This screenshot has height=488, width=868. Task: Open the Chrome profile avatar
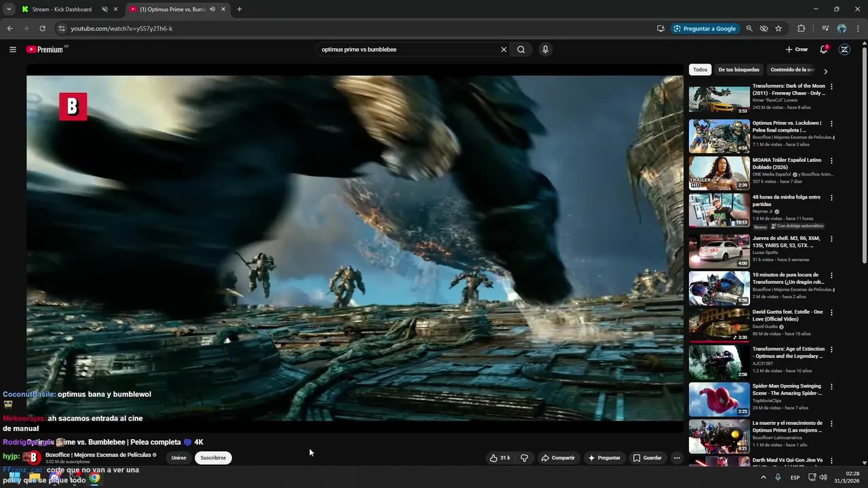(842, 28)
